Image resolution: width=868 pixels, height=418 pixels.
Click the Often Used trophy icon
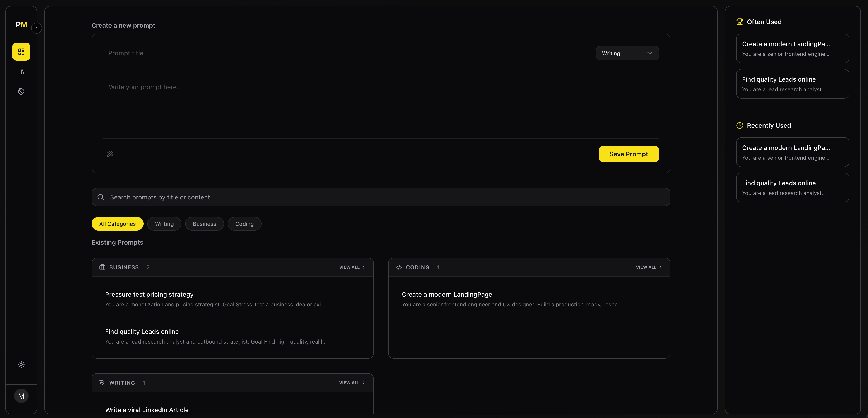tap(740, 22)
